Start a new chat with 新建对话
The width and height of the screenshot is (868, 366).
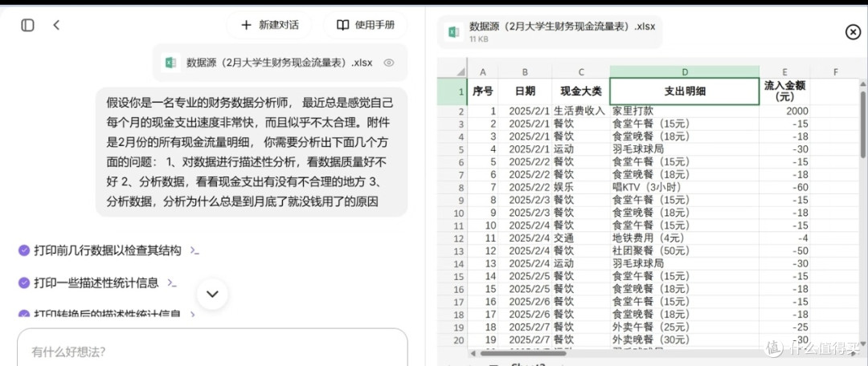[269, 25]
